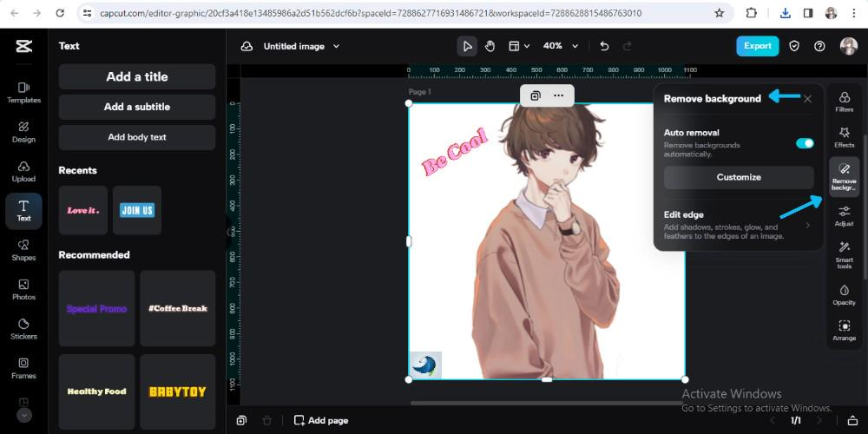Toggle the Auto removal switch
Image resolution: width=868 pixels, height=434 pixels.
[805, 143]
